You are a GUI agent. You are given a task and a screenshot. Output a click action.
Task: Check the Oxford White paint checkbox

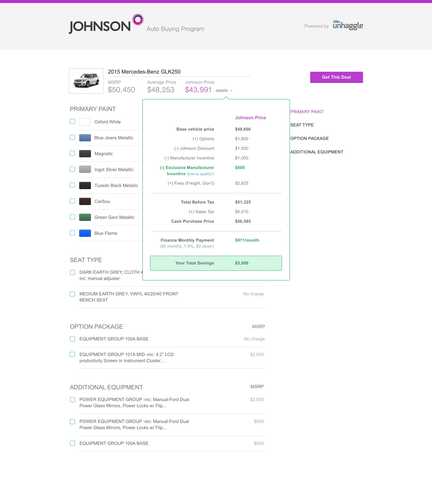point(72,121)
